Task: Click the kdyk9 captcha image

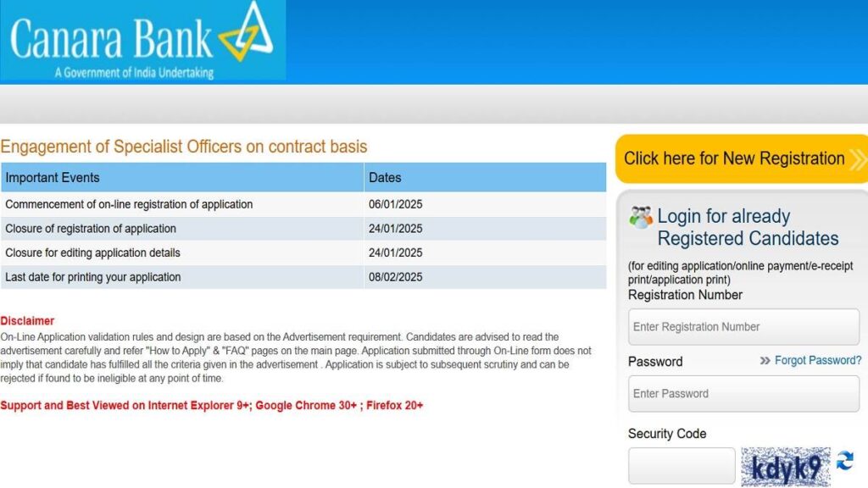Action: [x=786, y=467]
